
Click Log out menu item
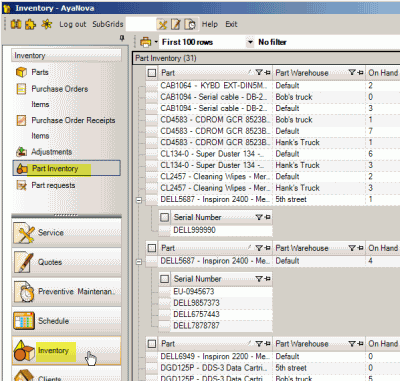73,24
